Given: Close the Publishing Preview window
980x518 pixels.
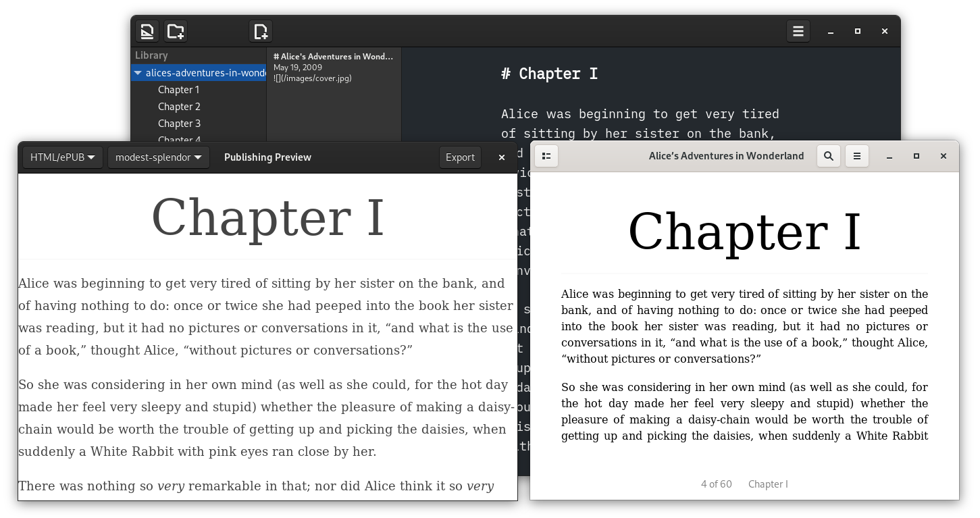Looking at the screenshot, I should pos(501,157).
